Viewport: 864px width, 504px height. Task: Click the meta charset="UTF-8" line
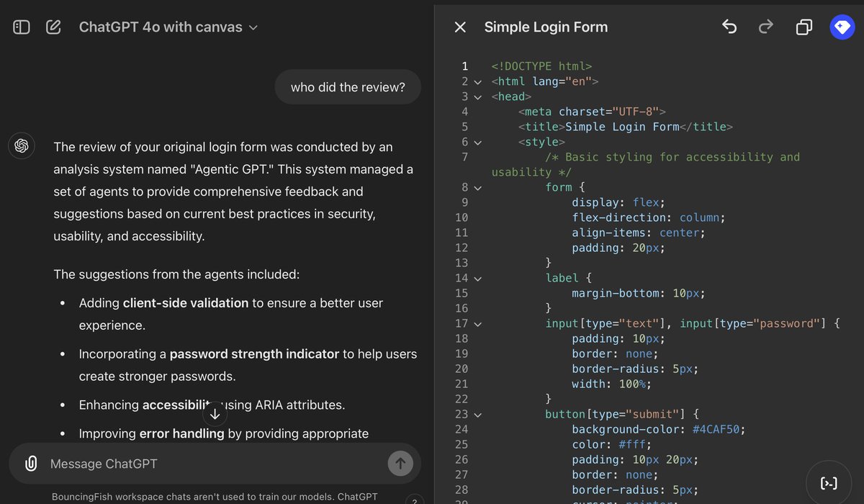pyautogui.click(x=593, y=112)
